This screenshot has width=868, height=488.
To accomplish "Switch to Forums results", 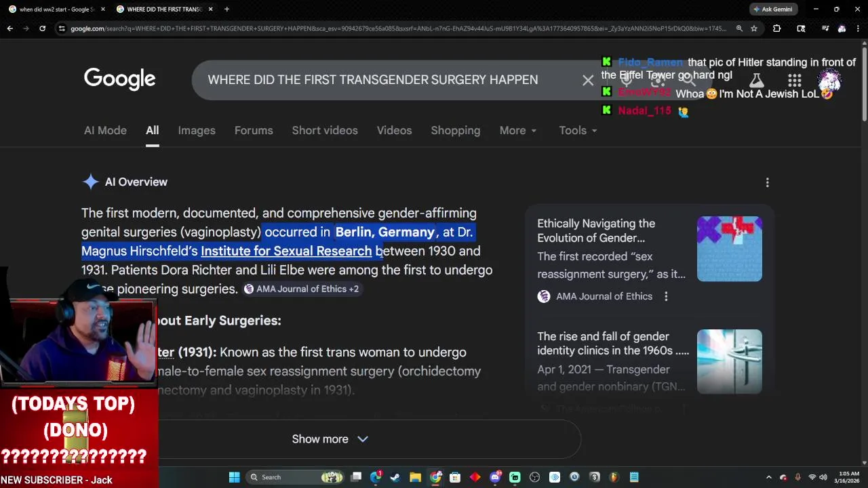I will pyautogui.click(x=254, y=130).
